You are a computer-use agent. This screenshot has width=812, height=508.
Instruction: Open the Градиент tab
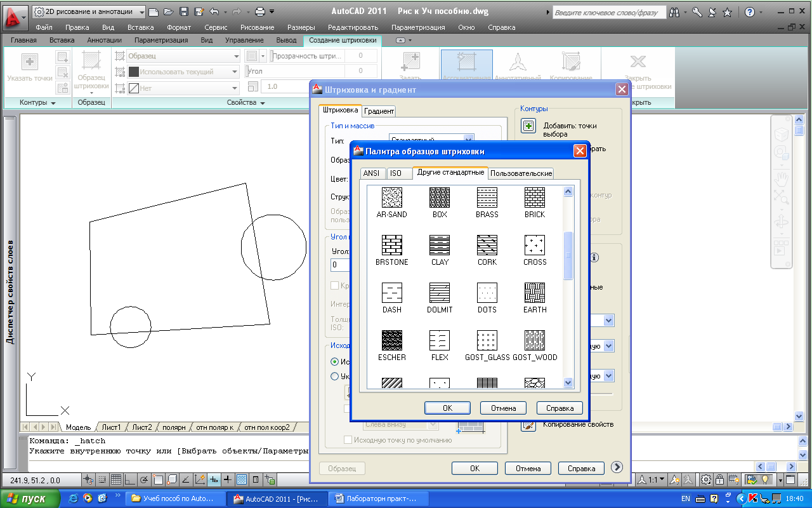379,111
